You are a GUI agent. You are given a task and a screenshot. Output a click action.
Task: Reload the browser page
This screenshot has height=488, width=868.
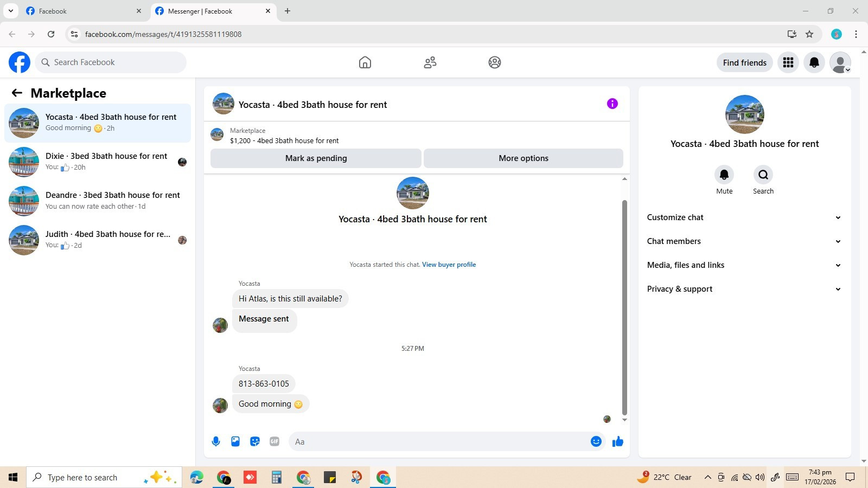[x=51, y=34]
